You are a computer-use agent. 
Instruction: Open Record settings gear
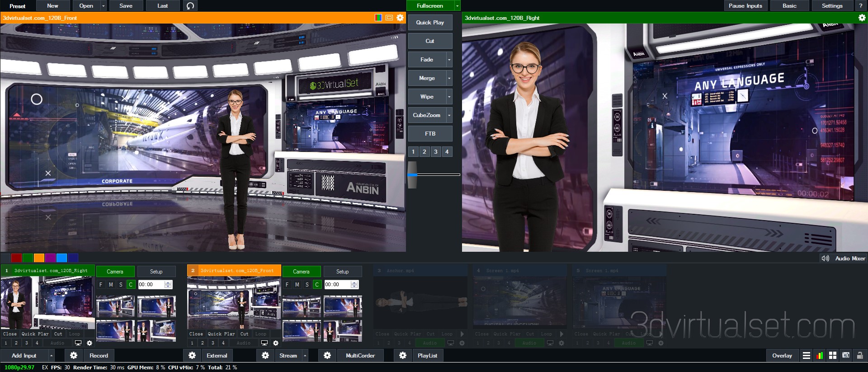(x=74, y=355)
